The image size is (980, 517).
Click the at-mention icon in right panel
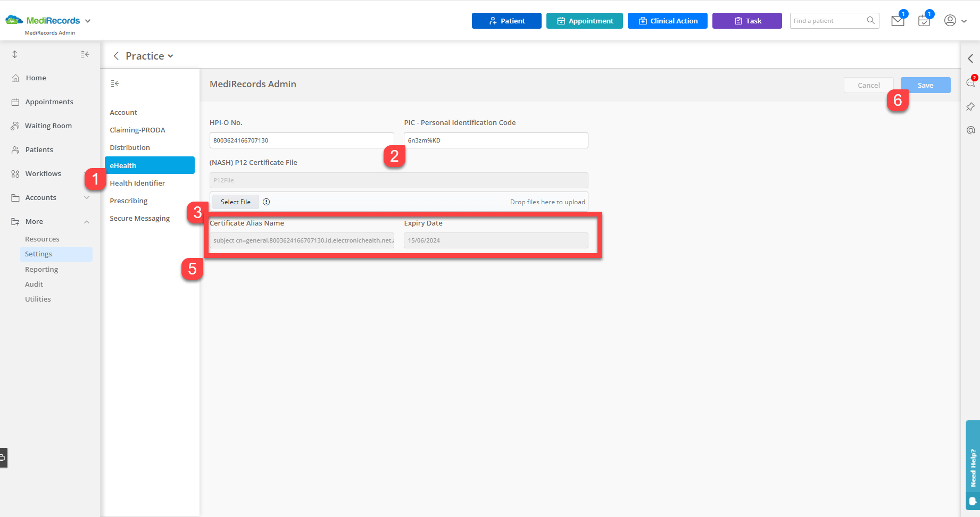970,130
